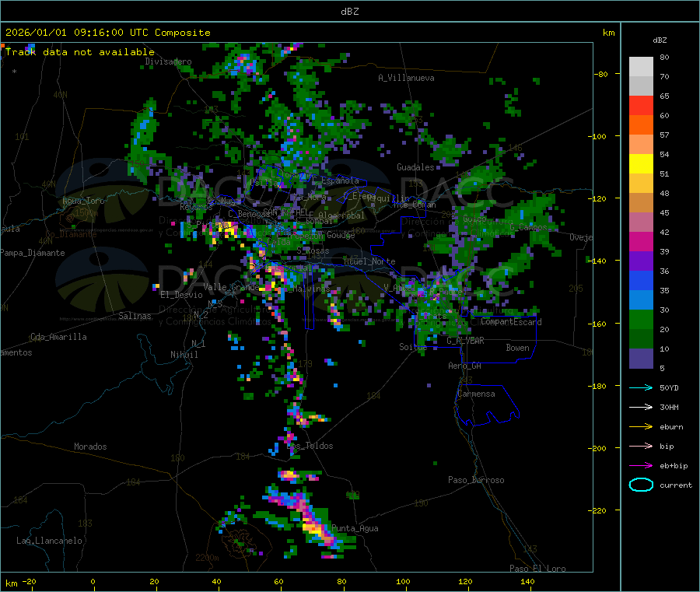The image size is (700, 592).
Task: Pick the light blue swatch between 35 and 30
Action: (641, 300)
